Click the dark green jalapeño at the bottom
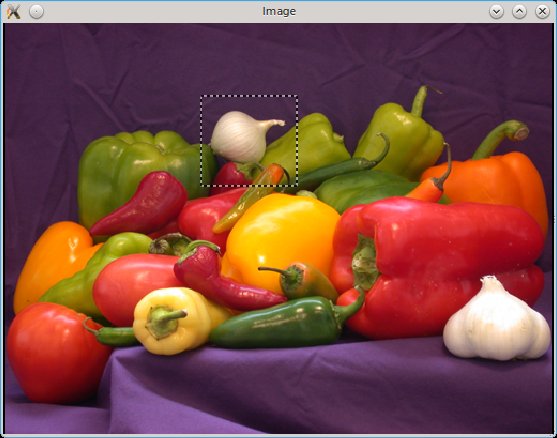The height and width of the screenshot is (438, 557). pos(281,321)
